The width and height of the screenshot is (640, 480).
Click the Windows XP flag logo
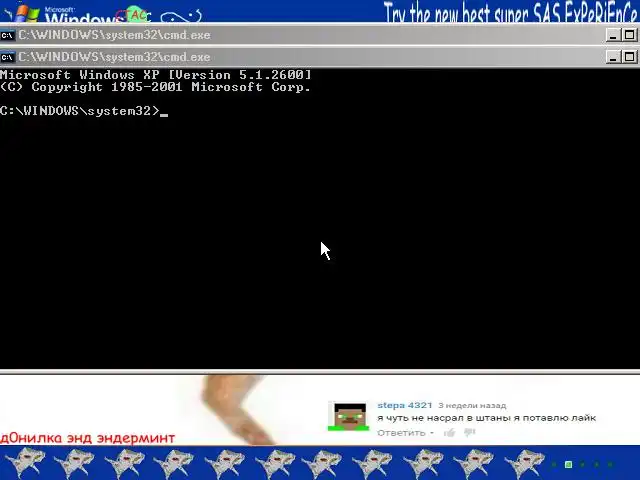[27, 13]
